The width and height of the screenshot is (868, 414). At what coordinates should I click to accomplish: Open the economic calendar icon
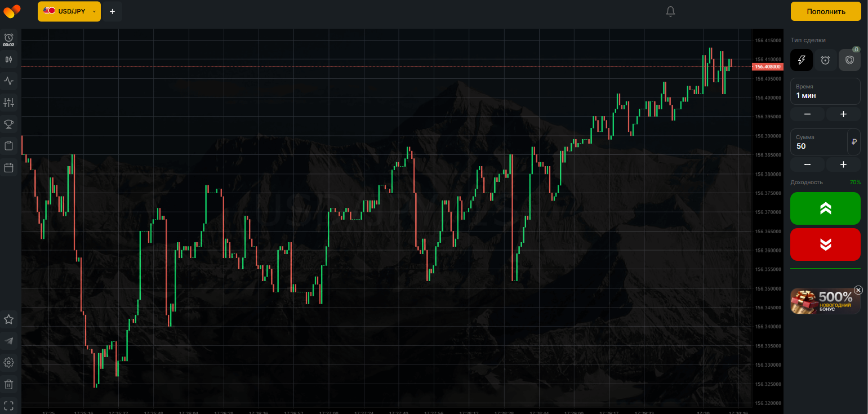pyautogui.click(x=8, y=167)
